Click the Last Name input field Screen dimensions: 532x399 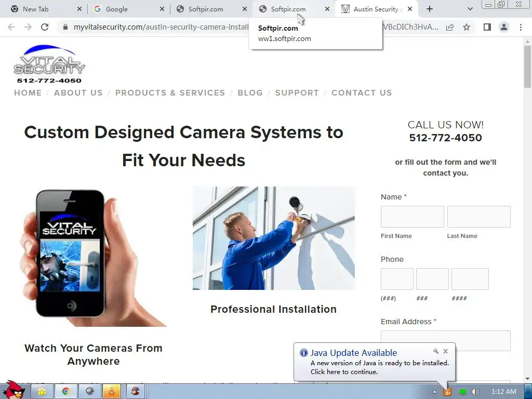pos(478,217)
